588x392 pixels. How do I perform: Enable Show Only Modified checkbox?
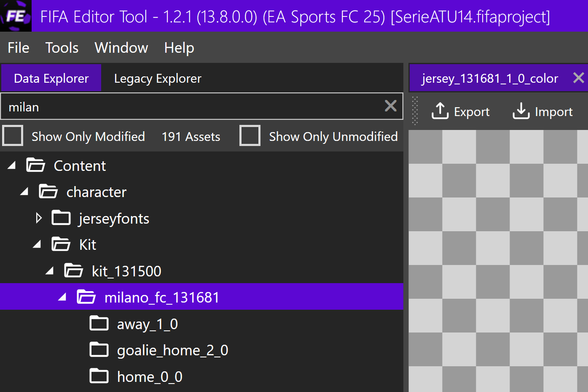coord(13,136)
